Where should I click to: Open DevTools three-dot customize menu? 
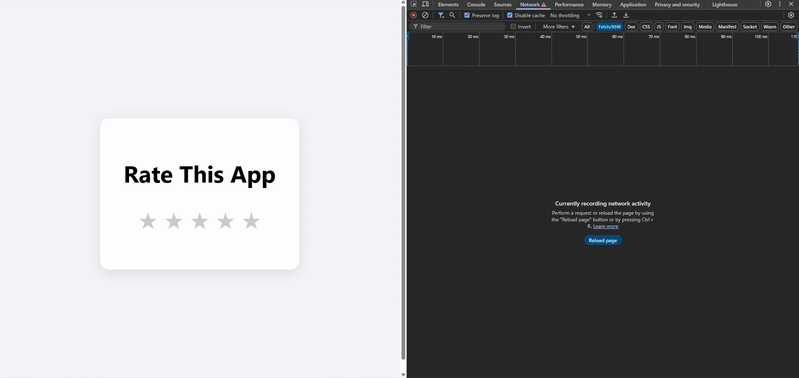780,4
